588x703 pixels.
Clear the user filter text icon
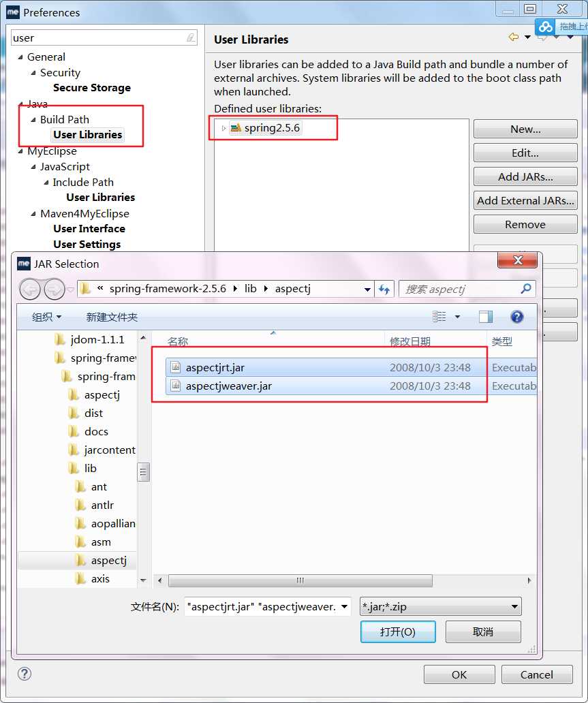click(x=191, y=37)
